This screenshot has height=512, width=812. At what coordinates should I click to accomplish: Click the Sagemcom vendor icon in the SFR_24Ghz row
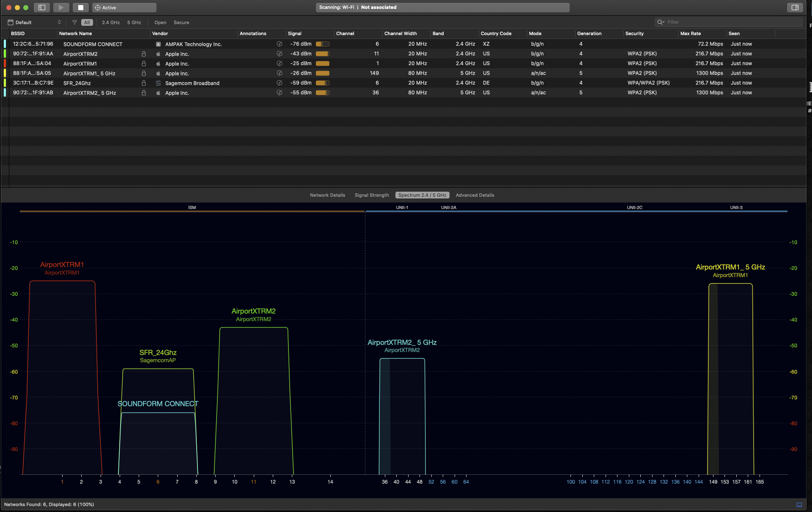[x=158, y=83]
